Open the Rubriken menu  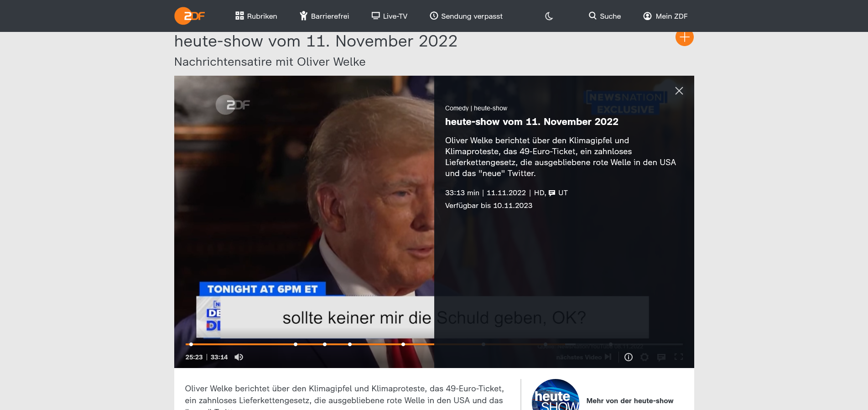256,16
